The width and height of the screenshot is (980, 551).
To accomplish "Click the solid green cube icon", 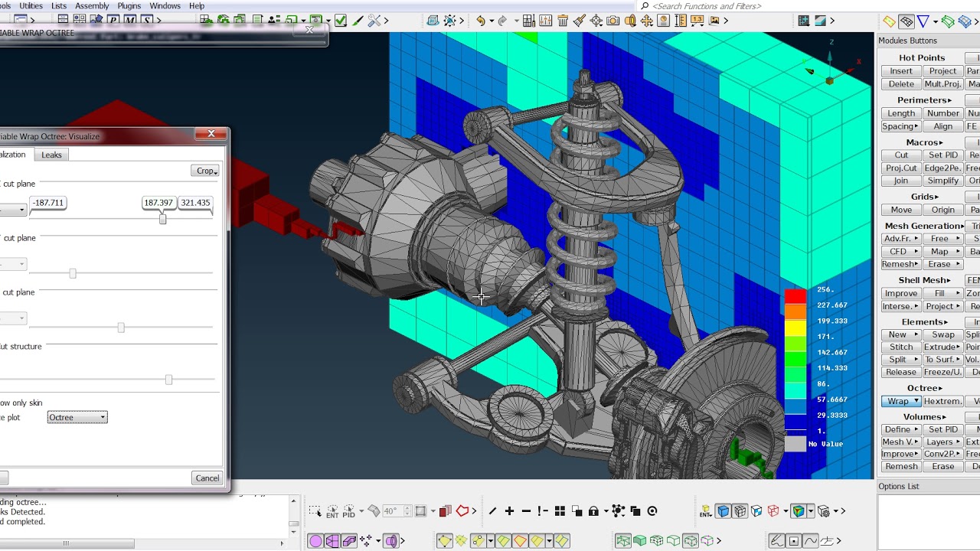I will (639, 541).
